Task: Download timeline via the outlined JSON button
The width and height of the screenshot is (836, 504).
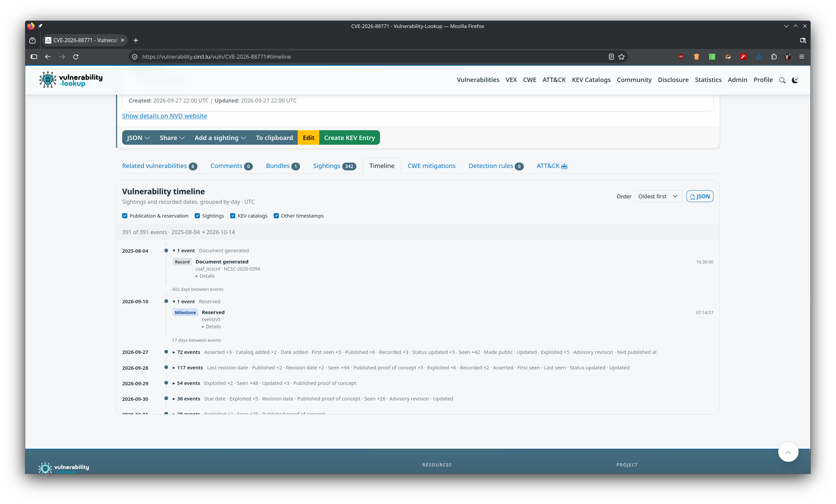Action: pos(700,196)
